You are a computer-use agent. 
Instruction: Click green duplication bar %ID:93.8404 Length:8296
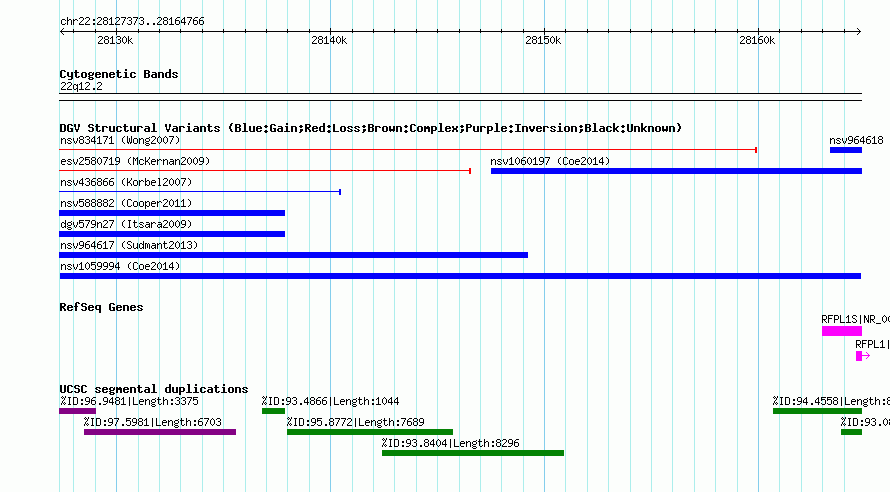tap(473, 453)
